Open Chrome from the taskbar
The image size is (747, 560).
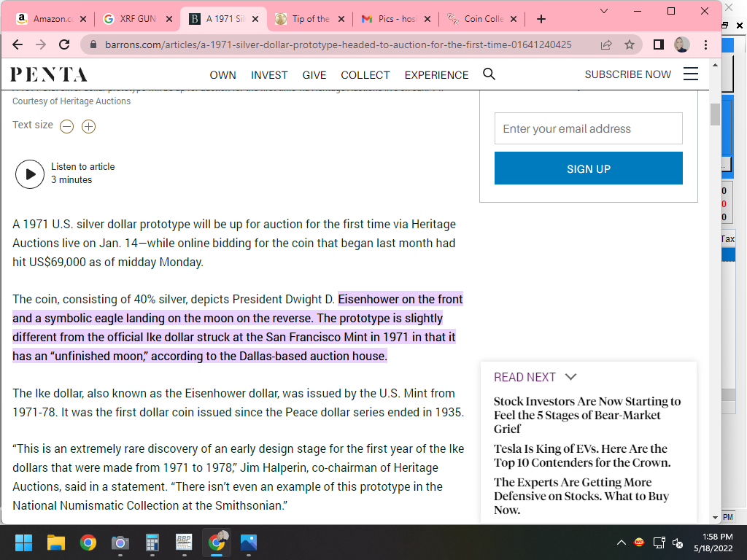click(88, 542)
